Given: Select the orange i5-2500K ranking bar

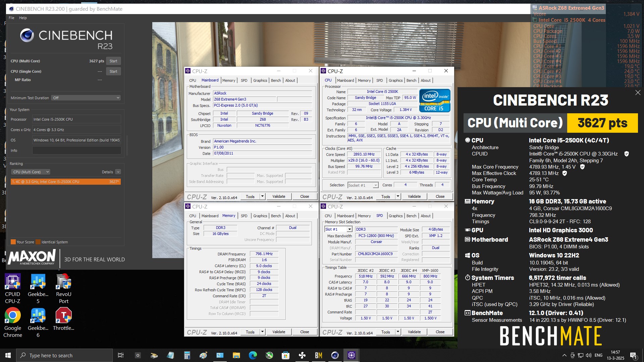Looking at the screenshot, I should 66,182.
